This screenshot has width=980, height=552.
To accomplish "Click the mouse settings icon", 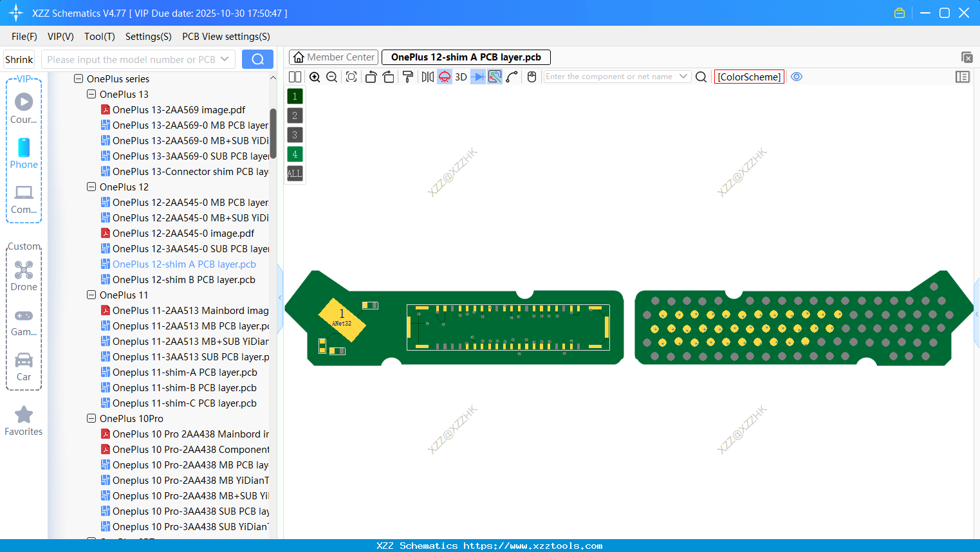I will 531,77.
